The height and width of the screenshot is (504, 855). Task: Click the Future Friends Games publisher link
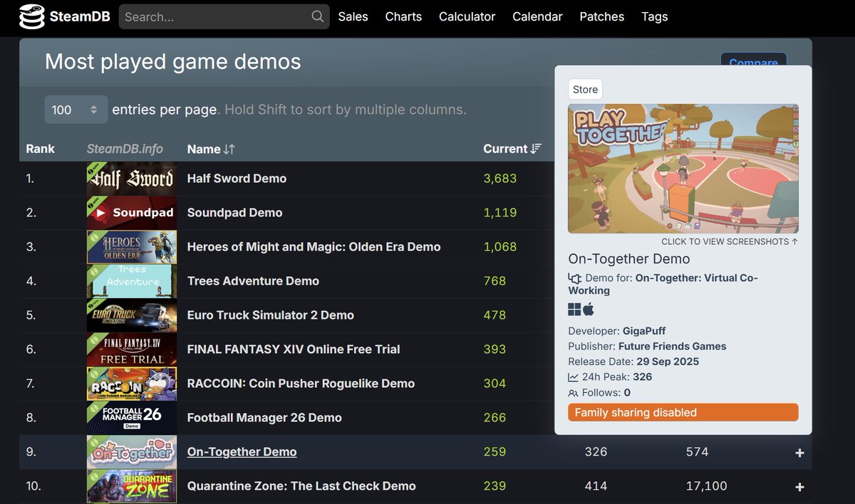point(673,347)
